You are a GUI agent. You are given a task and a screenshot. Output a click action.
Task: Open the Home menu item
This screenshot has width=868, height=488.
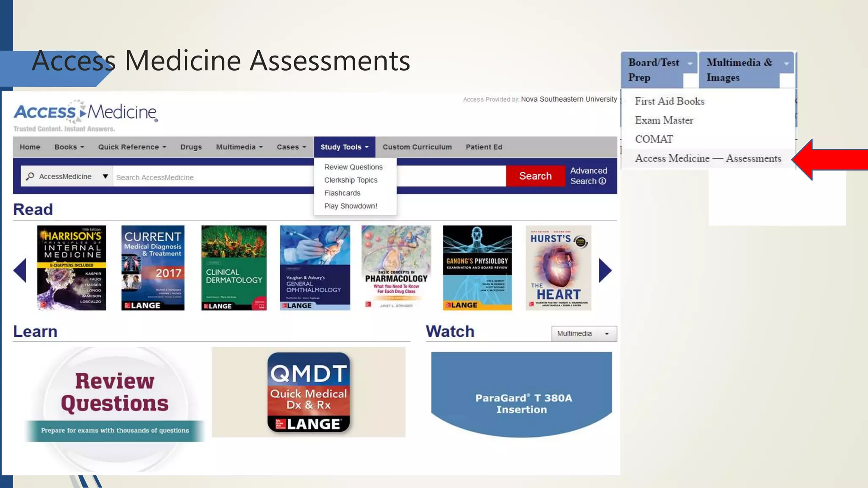coord(30,147)
